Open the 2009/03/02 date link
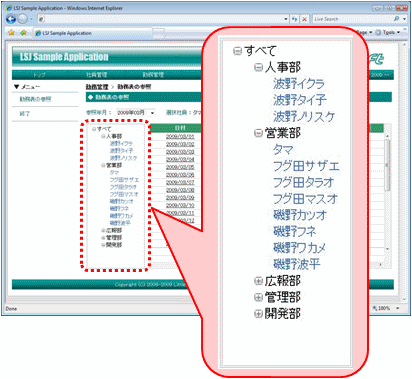The width and height of the screenshot is (412, 379). [180, 144]
